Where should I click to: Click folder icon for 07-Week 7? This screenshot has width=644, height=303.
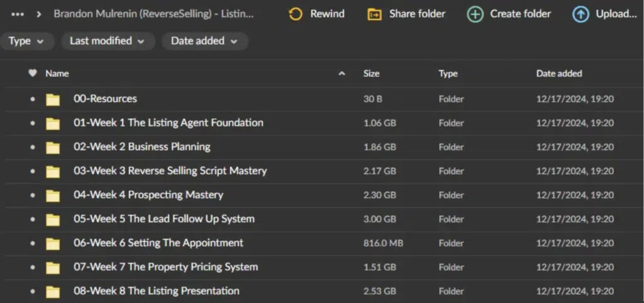coord(53,268)
